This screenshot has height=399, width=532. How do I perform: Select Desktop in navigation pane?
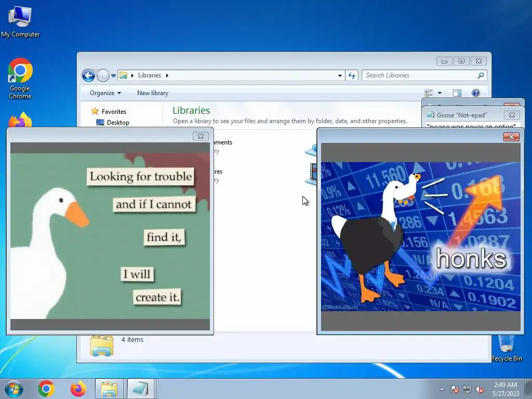[x=113, y=123]
